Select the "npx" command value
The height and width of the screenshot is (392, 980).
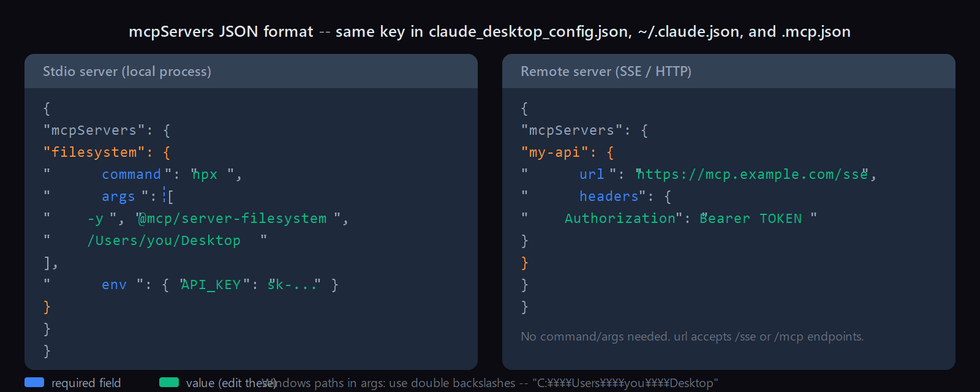point(205,175)
